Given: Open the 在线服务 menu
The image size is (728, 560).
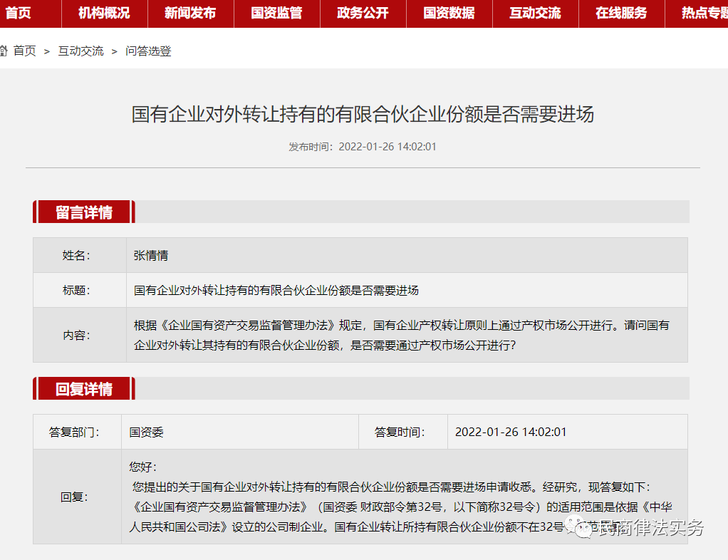Looking at the screenshot, I should pos(620,14).
